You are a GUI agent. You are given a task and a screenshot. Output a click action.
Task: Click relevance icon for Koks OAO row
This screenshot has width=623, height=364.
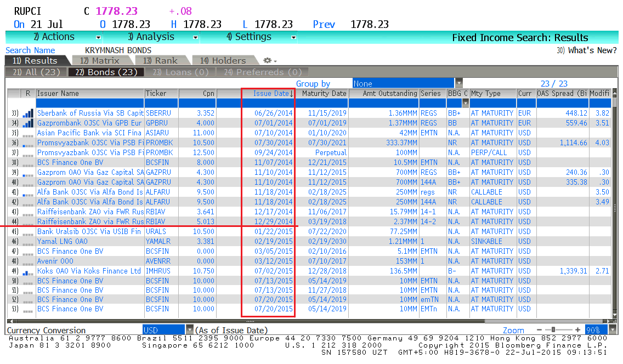click(x=28, y=272)
